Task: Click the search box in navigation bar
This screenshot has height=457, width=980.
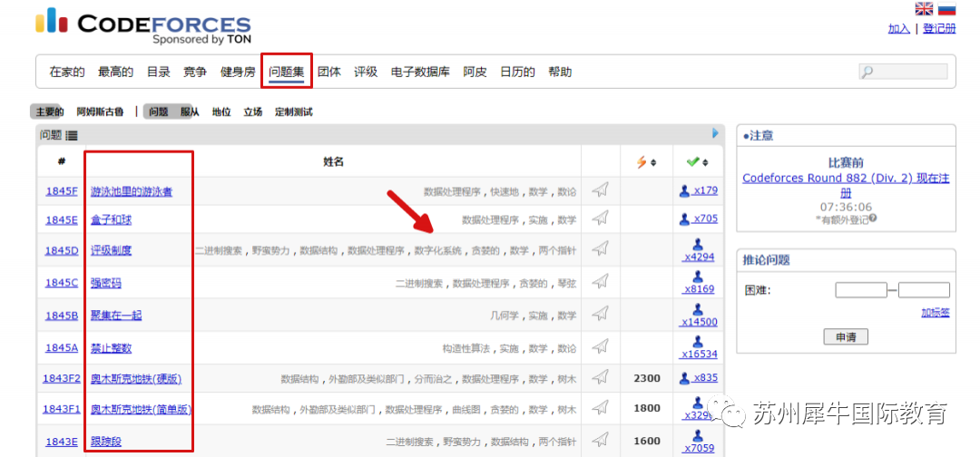Action: pos(903,72)
